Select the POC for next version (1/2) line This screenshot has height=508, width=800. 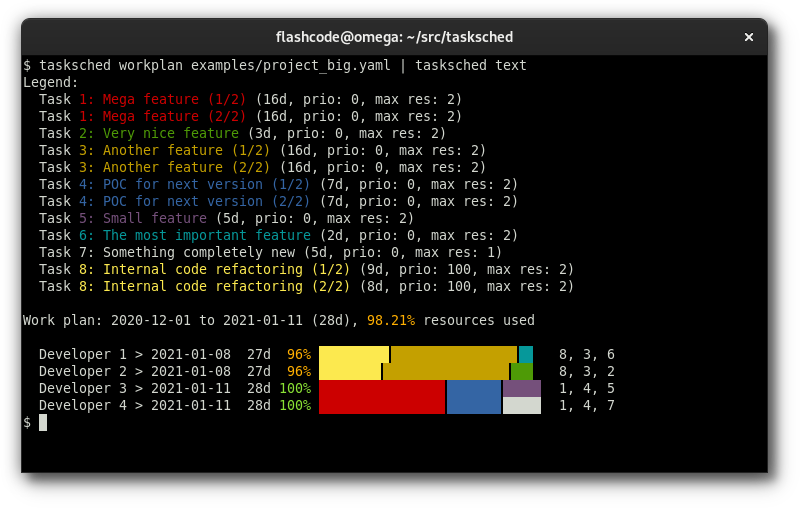(278, 184)
